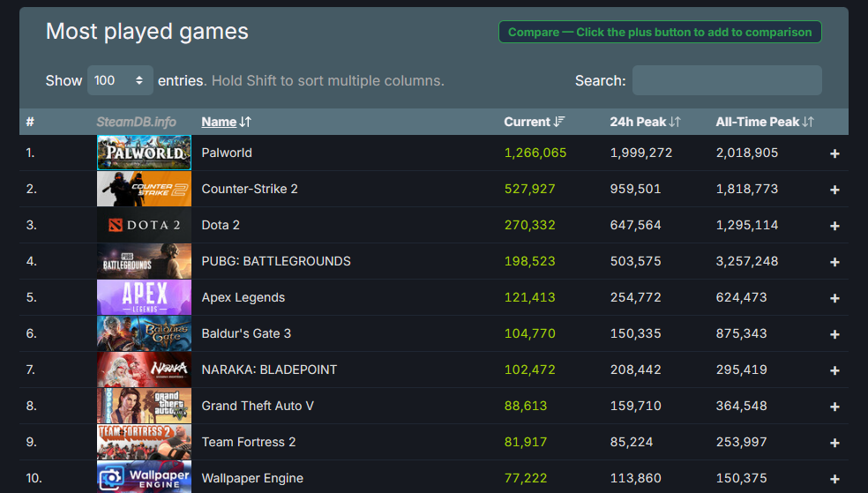Open the Palworld name link

pyautogui.click(x=227, y=153)
